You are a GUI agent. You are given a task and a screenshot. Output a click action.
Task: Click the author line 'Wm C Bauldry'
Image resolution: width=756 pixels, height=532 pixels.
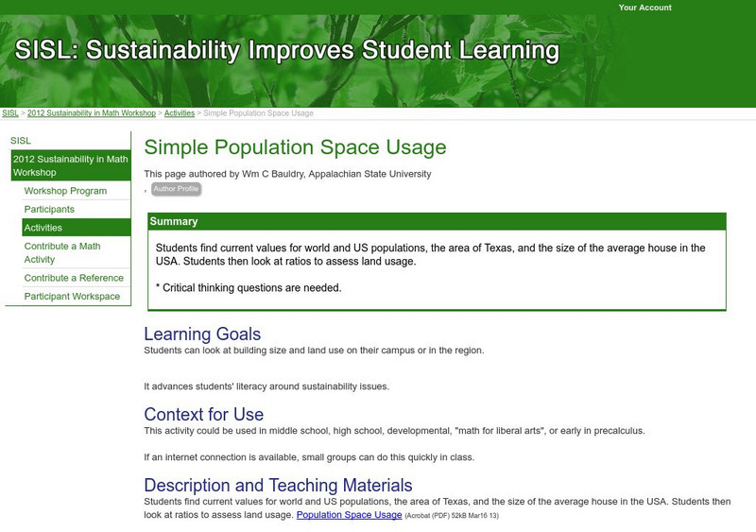click(272, 174)
